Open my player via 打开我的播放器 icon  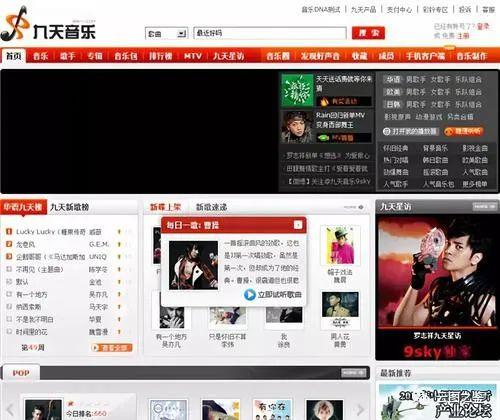click(386, 131)
